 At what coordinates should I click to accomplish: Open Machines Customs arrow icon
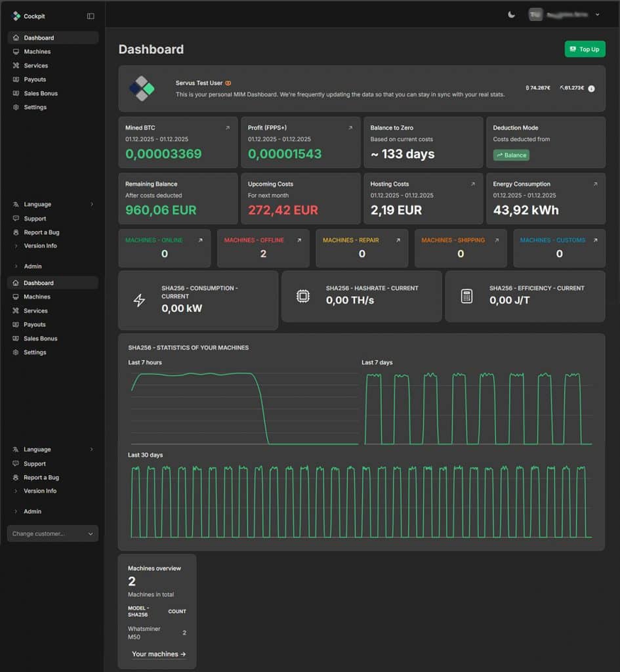(595, 240)
